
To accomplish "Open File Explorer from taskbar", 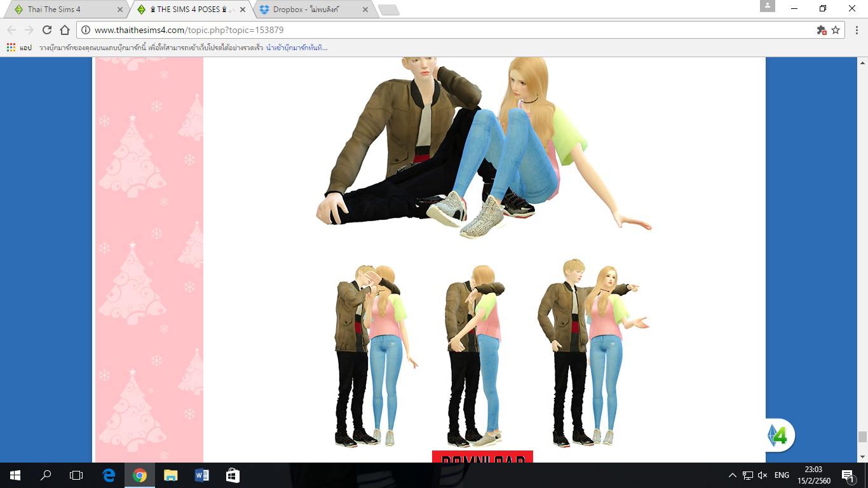I will click(x=170, y=475).
